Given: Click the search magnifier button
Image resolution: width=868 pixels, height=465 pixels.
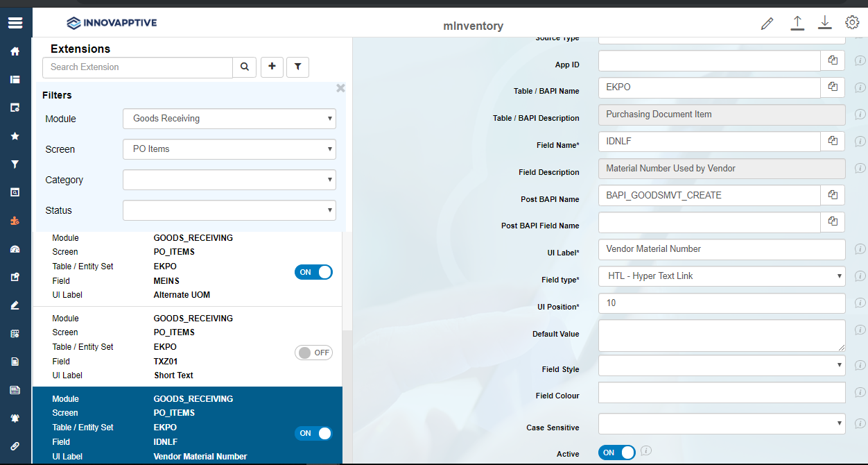Looking at the screenshot, I should pos(244,67).
